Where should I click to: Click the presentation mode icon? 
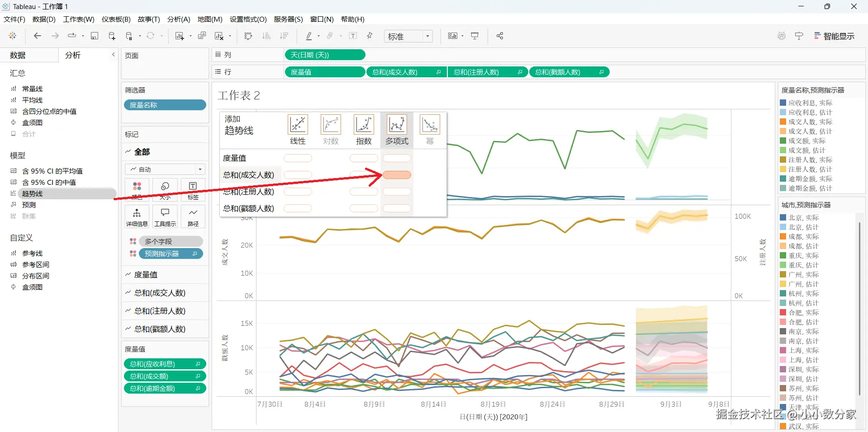475,36
